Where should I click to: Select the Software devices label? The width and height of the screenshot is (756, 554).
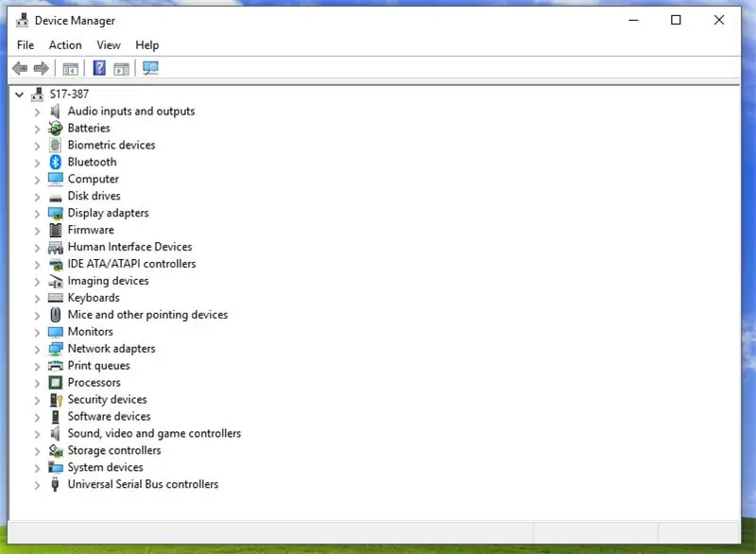click(x=109, y=416)
